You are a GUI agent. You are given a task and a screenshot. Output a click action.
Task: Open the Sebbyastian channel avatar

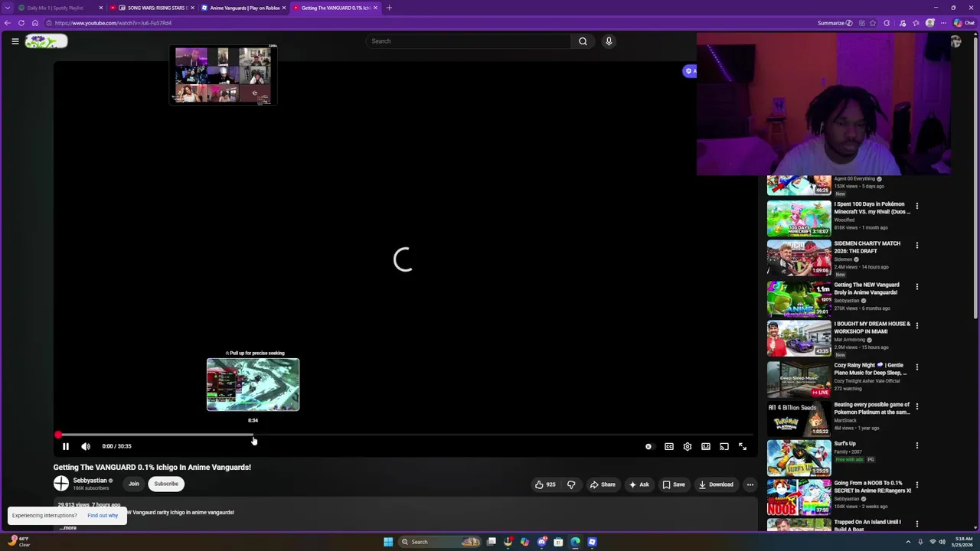[x=61, y=484]
